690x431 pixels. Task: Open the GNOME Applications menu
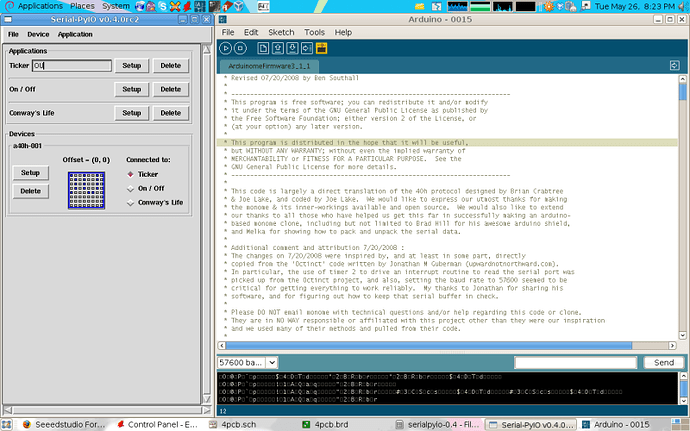40,6
